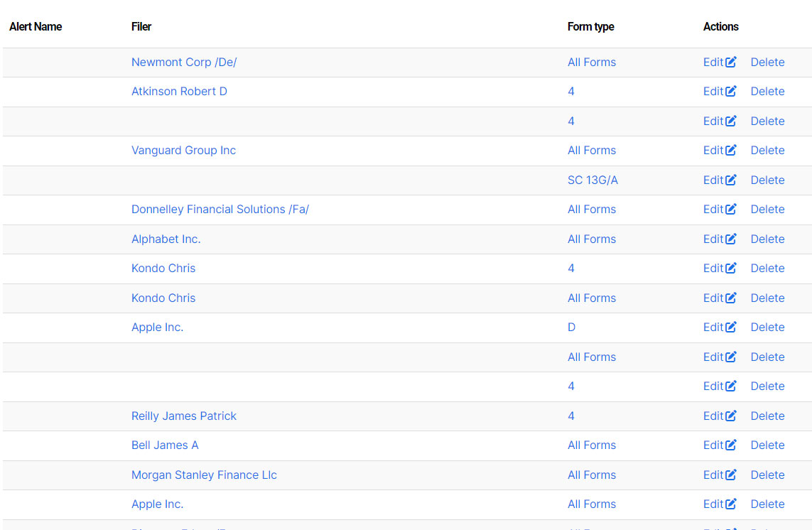This screenshot has width=812, height=530.
Task: Open the Vanguard Group Inc filer link
Action: pyautogui.click(x=183, y=150)
